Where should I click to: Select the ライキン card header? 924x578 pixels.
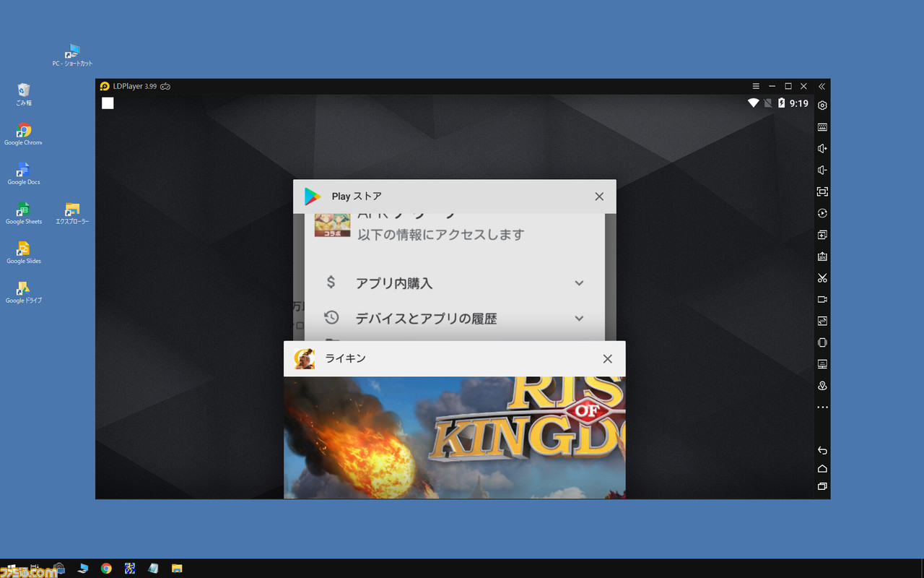(x=455, y=358)
